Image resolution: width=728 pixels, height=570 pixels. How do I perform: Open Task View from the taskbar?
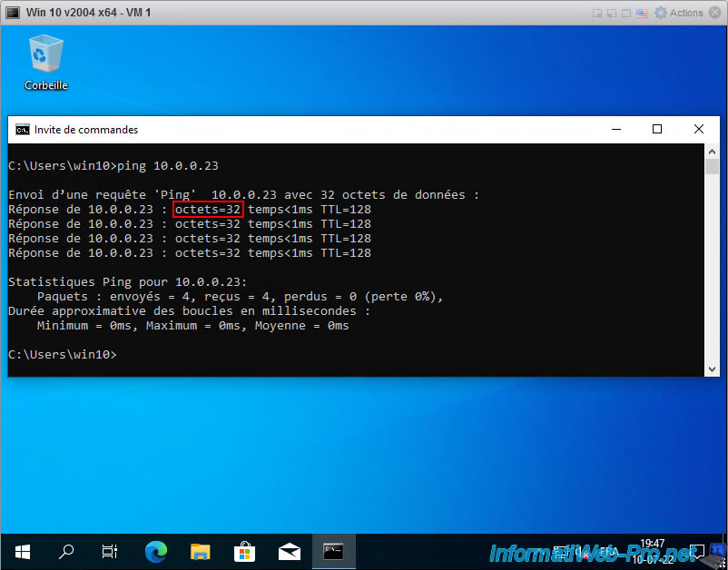click(x=110, y=551)
